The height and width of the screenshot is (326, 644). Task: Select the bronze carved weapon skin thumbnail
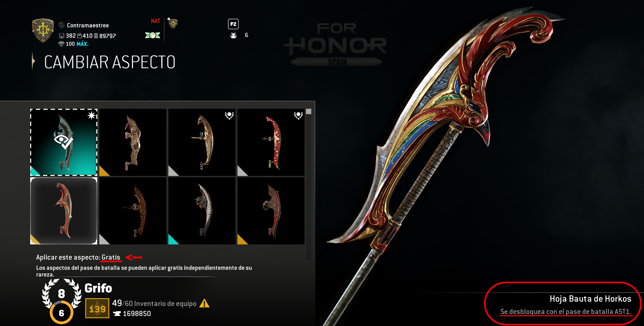[x=133, y=142]
